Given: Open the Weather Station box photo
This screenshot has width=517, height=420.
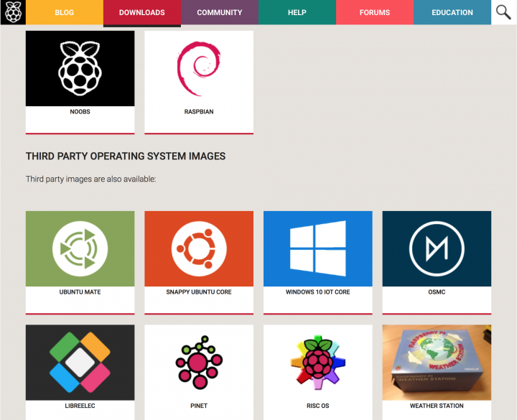Looking at the screenshot, I should tap(437, 363).
